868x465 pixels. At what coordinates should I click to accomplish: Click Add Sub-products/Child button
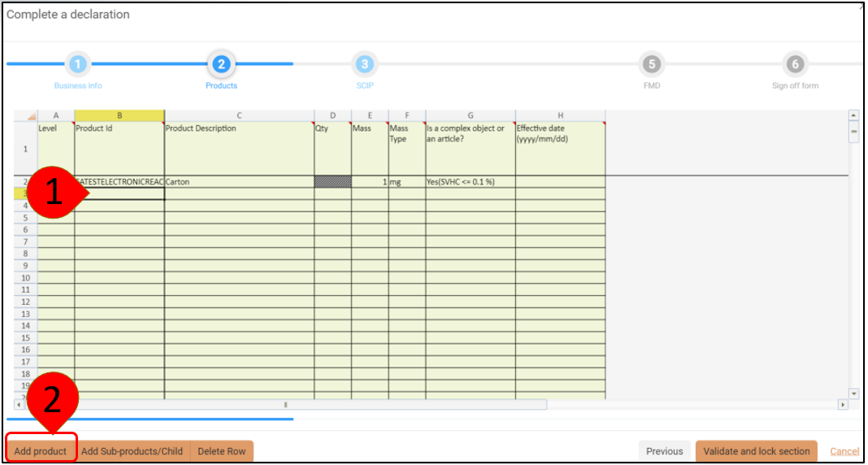click(132, 451)
